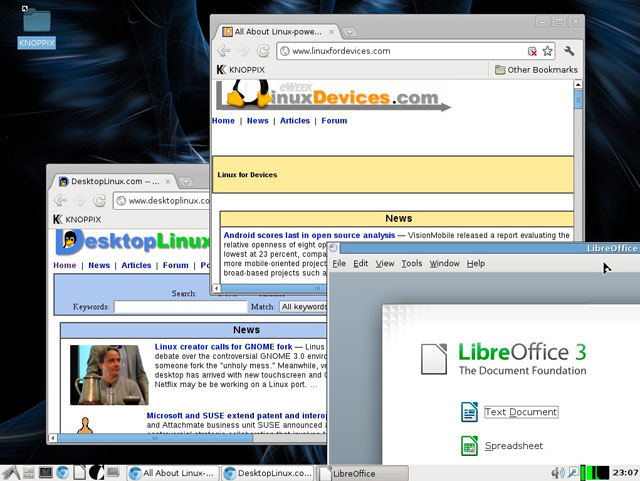Open the blank document launcher icon in taskbar

80,473
